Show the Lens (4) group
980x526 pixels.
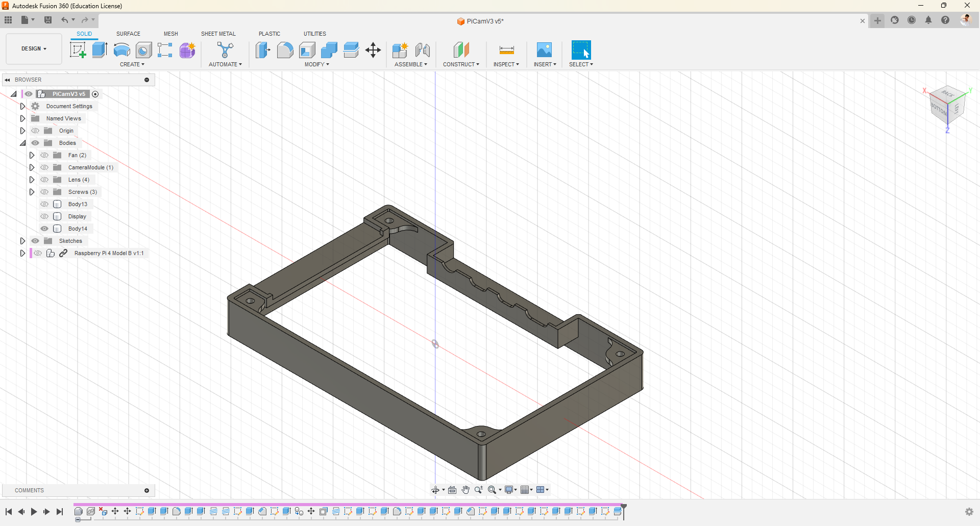[44, 180]
